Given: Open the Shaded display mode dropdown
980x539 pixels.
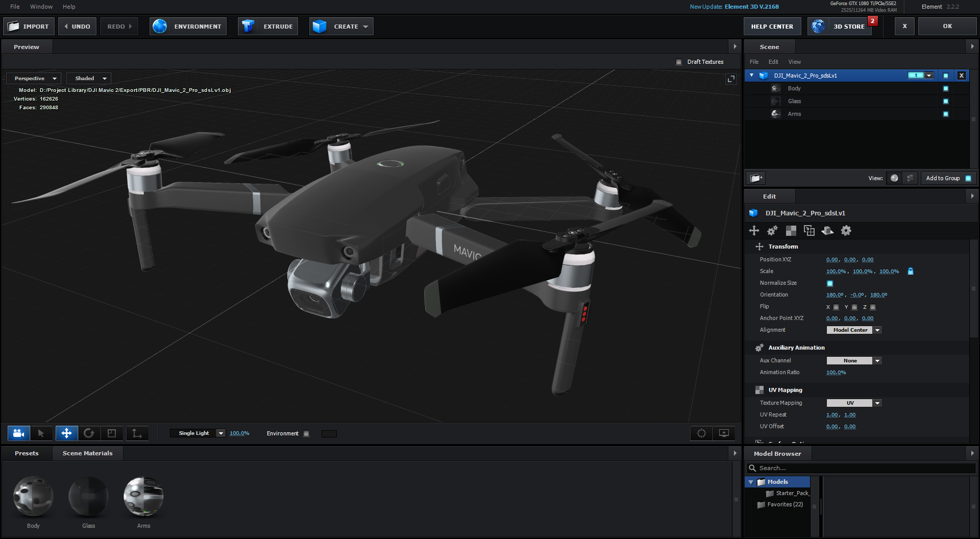Looking at the screenshot, I should click(89, 79).
